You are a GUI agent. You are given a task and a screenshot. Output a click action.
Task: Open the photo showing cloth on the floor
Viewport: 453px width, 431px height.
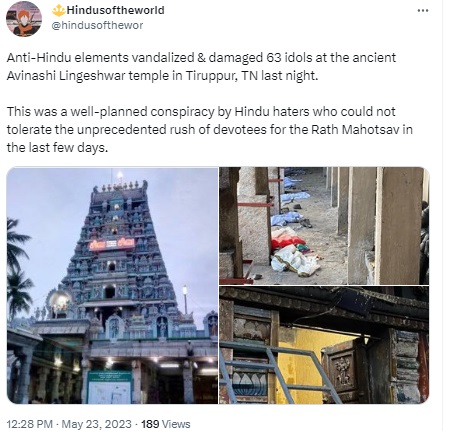324,226
